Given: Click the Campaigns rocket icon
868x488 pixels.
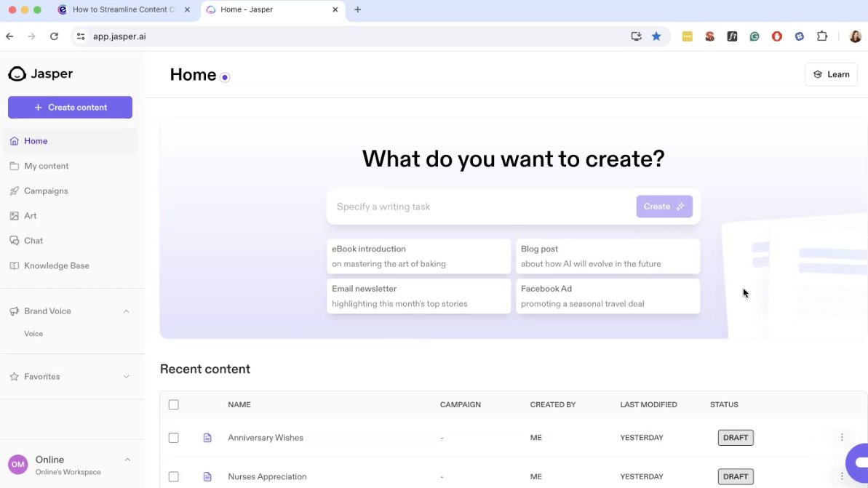Looking at the screenshot, I should [x=15, y=191].
